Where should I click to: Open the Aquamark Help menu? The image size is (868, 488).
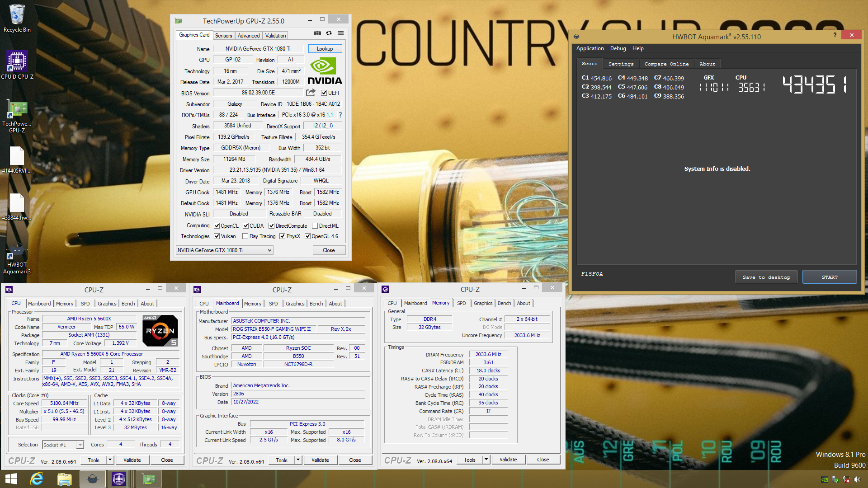coord(638,48)
